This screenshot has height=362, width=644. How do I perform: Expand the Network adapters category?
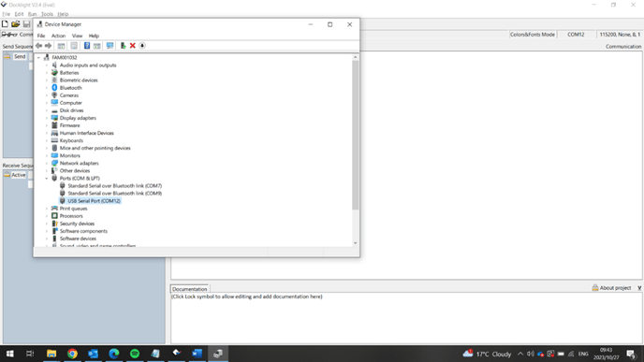(47, 164)
